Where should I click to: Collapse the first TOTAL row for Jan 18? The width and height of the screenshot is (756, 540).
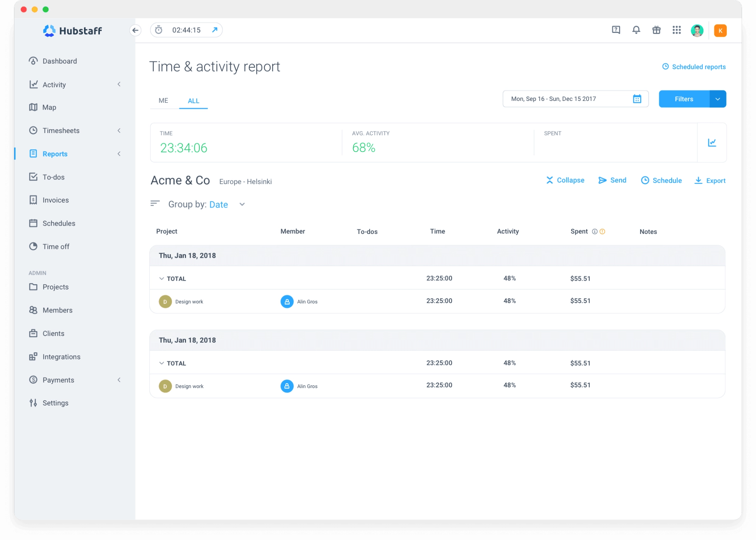point(162,279)
